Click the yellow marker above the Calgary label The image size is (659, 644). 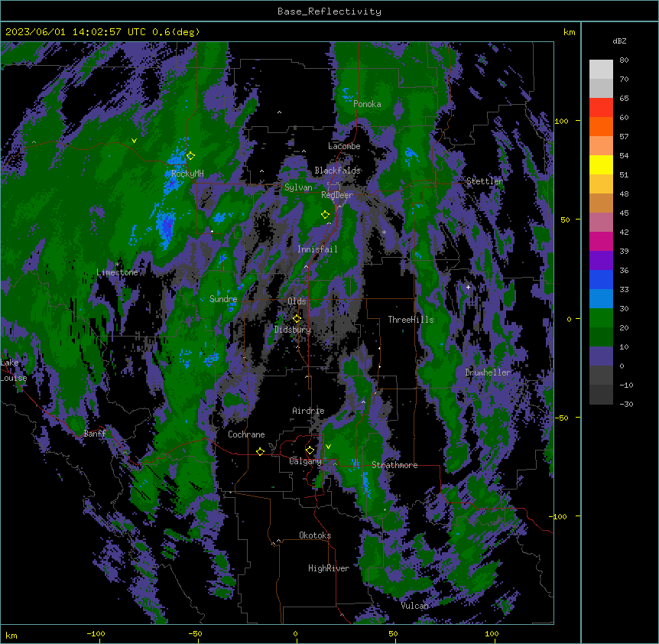point(310,450)
